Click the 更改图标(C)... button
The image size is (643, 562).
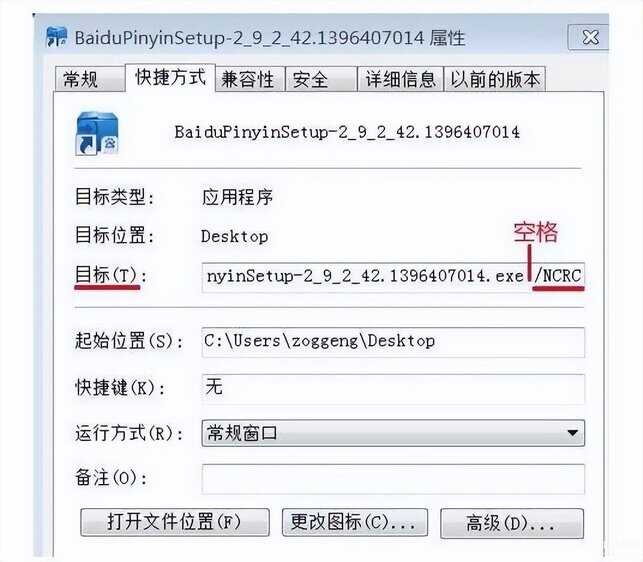coord(355,522)
